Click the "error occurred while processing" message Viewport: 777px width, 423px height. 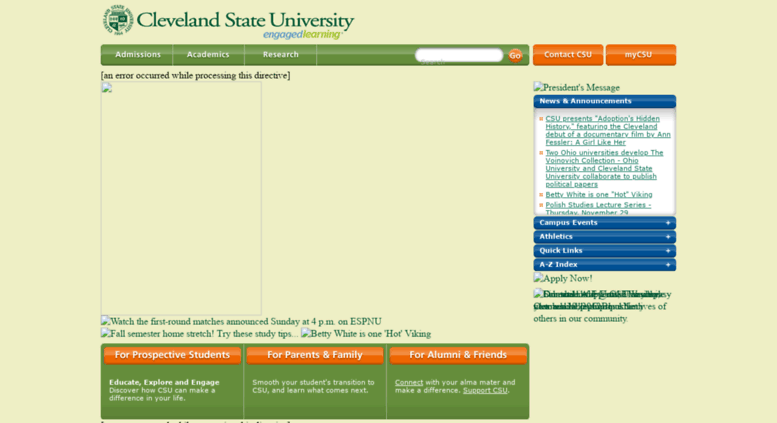(195, 76)
